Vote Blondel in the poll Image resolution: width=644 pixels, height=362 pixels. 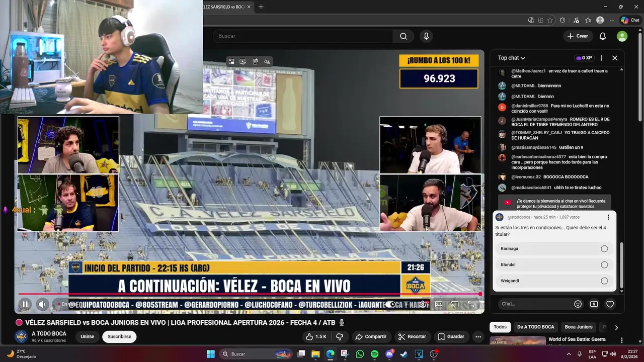tap(554, 265)
